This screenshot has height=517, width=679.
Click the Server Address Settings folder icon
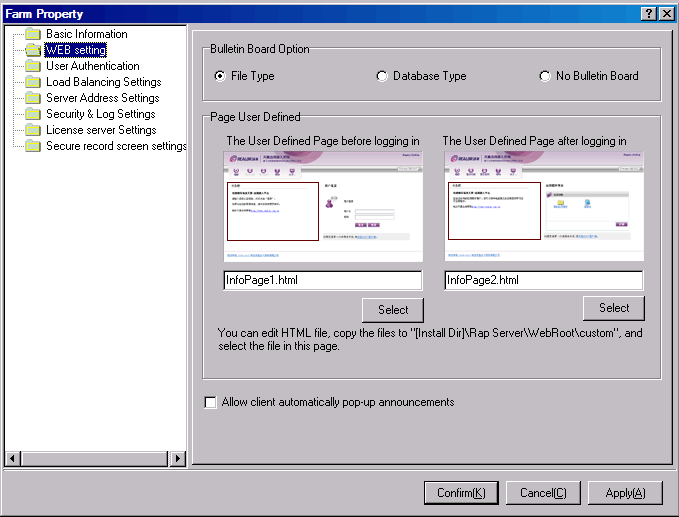33,98
